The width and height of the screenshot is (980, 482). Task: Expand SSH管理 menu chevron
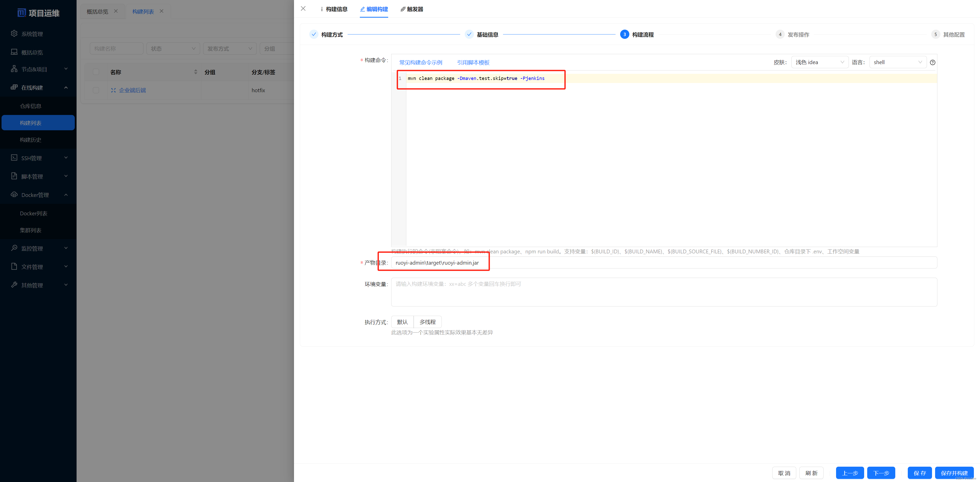click(x=66, y=158)
